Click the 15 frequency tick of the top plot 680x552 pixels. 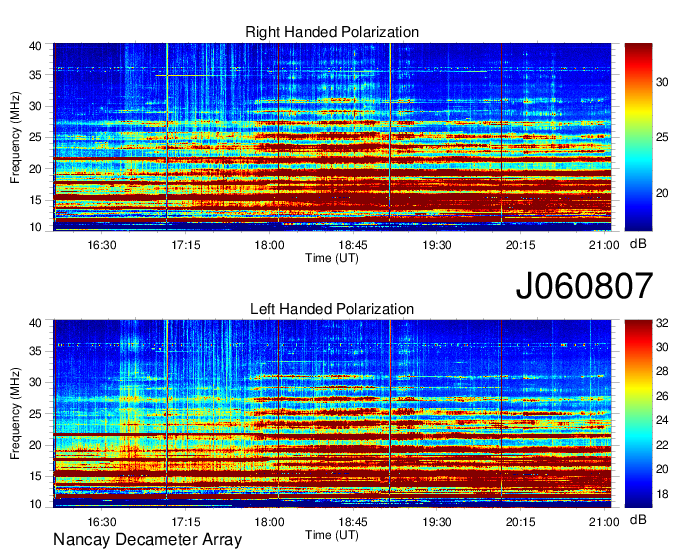[x=35, y=200]
